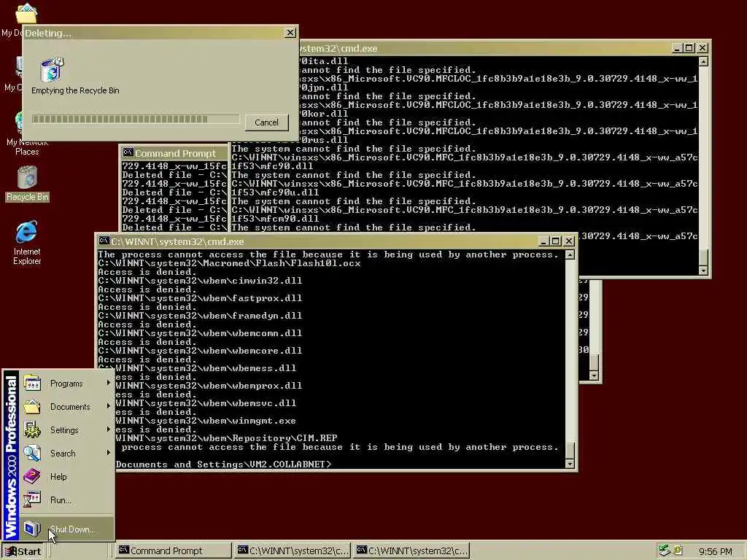
Task: Click the Help book icon in the Start menu
Action: (x=32, y=476)
